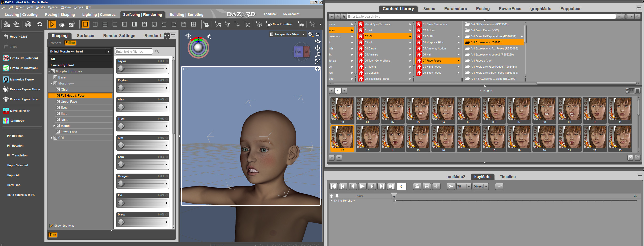Click the Move To Floor icon
The image size is (644, 246).
click(x=6, y=111)
